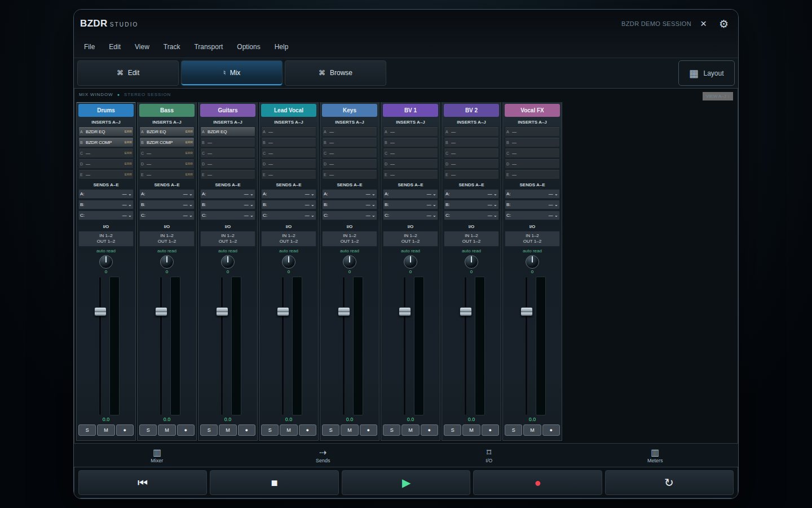Open Send B dropdown on BV 2
Screen dimensions: 812x508
[471, 205]
